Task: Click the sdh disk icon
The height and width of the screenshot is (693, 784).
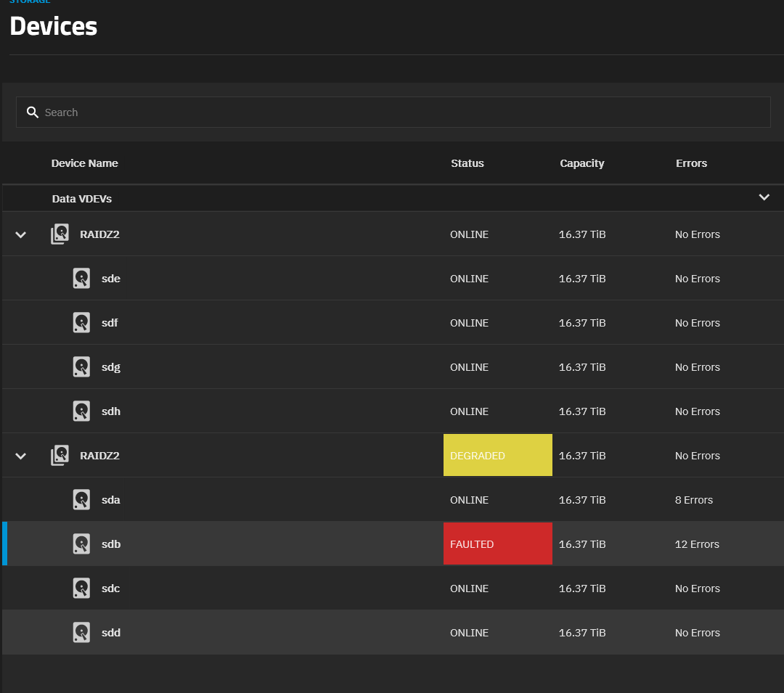Action: pyautogui.click(x=81, y=411)
